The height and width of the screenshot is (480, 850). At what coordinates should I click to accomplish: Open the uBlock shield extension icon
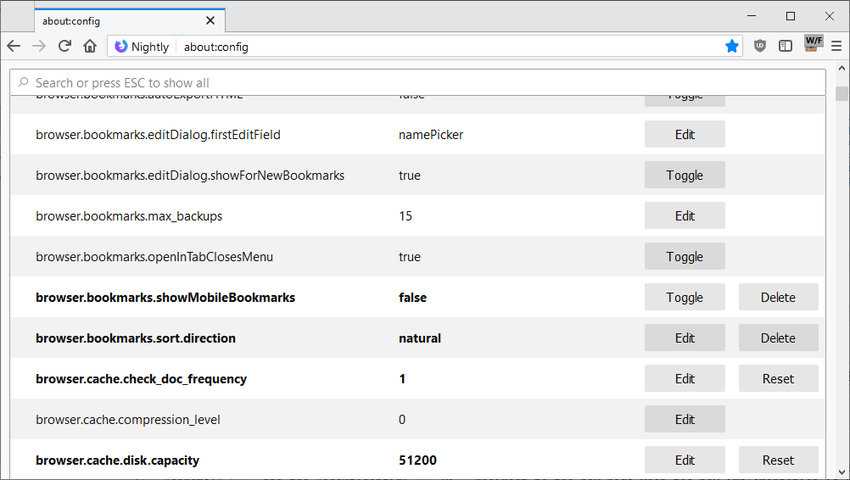point(761,46)
